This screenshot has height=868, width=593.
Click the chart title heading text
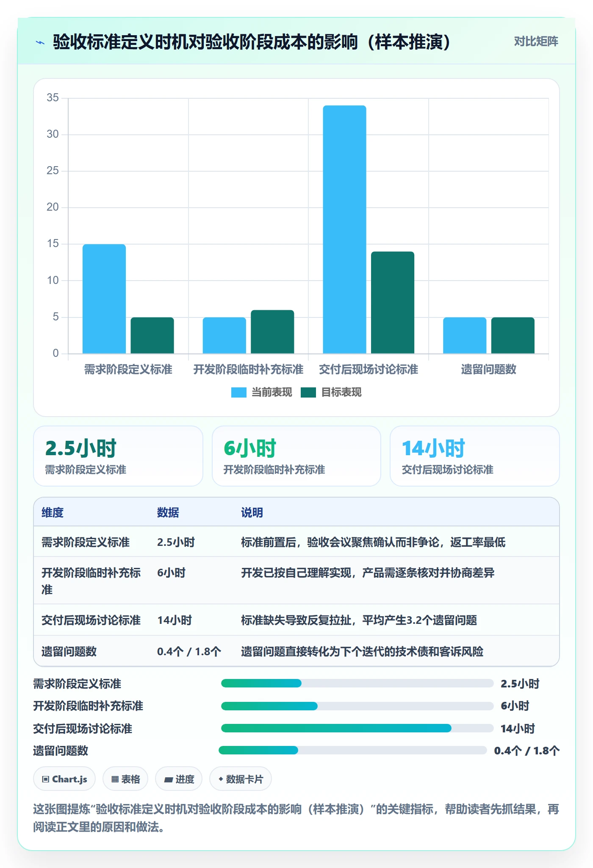coord(251,42)
